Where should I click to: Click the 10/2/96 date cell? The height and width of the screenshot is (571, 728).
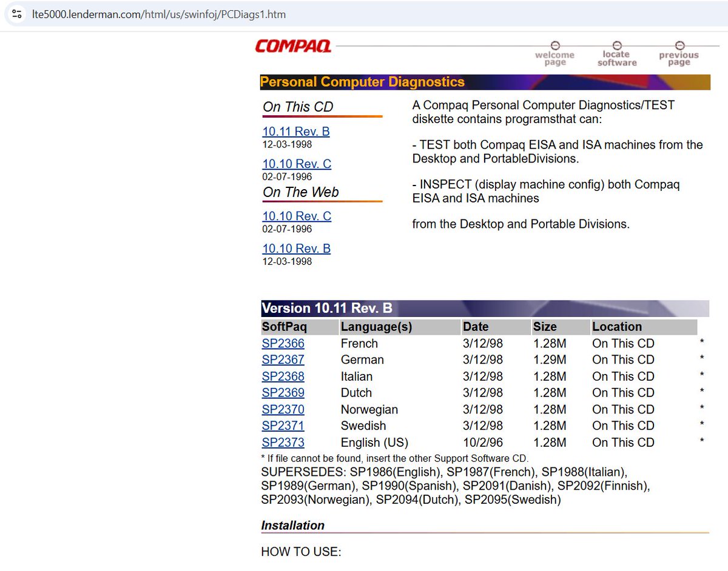[482, 442]
